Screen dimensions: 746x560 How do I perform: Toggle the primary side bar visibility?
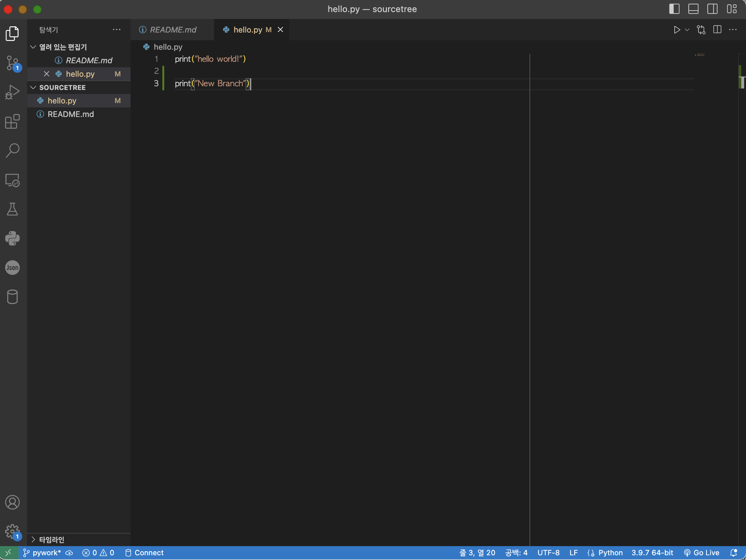tap(674, 9)
